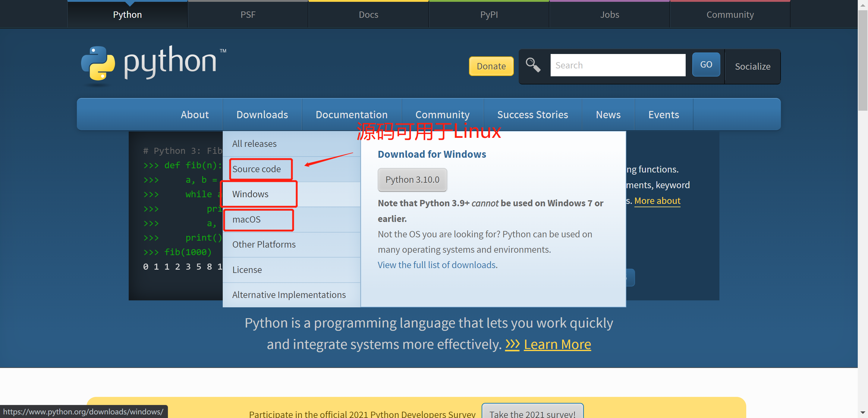Switch to the Docs top tab

(368, 14)
